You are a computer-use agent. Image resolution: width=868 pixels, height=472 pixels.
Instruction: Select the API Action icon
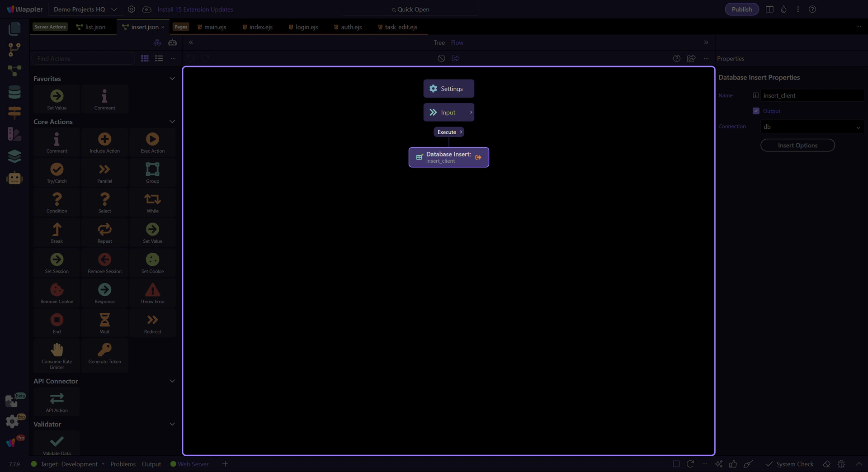coord(57,399)
